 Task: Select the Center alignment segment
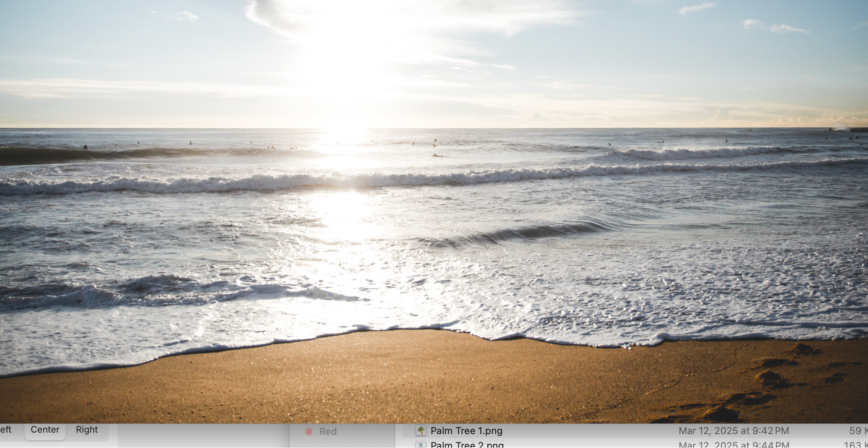click(x=45, y=430)
